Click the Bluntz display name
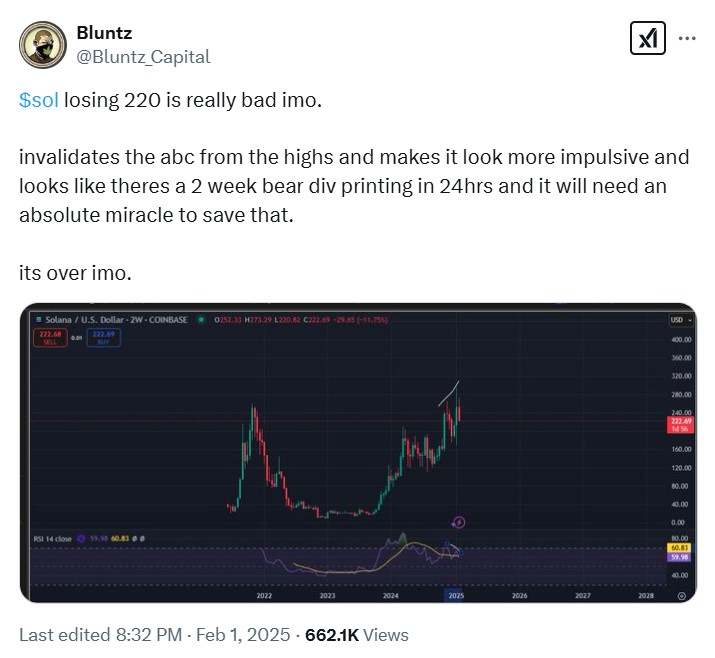This screenshot has width=715, height=658. [104, 33]
